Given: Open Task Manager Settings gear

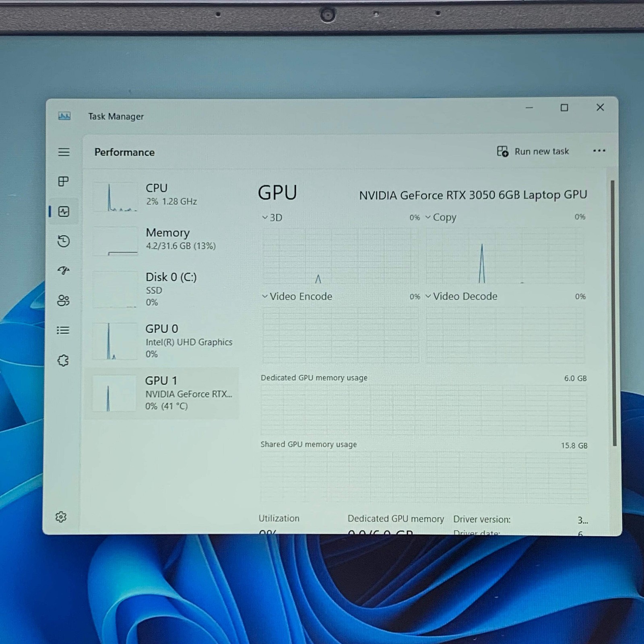Looking at the screenshot, I should 61,517.
